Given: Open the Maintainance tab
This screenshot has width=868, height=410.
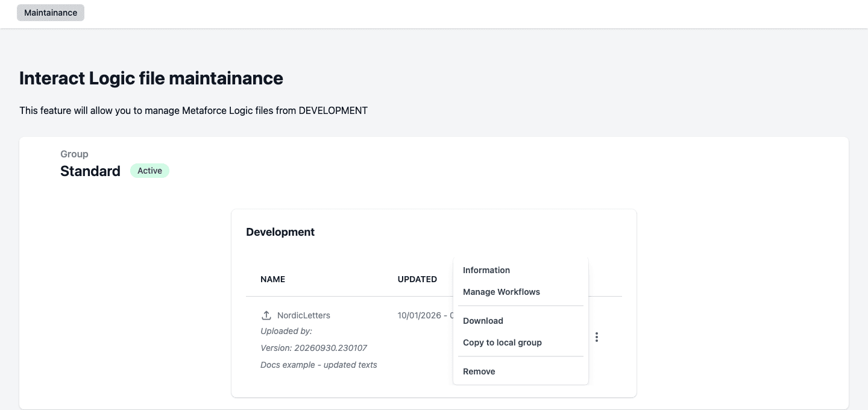Looking at the screenshot, I should [51, 13].
